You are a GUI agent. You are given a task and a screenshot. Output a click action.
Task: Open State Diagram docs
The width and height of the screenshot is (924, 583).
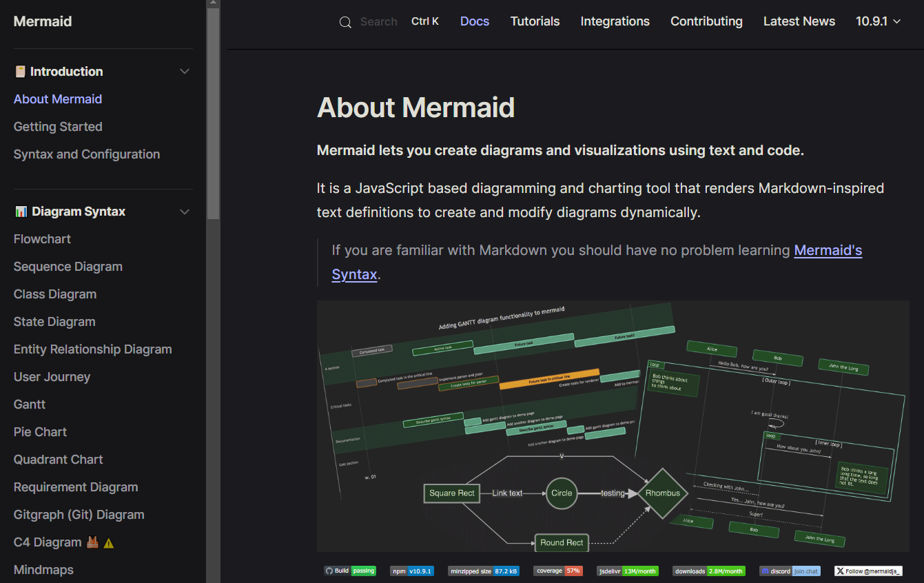pos(54,322)
